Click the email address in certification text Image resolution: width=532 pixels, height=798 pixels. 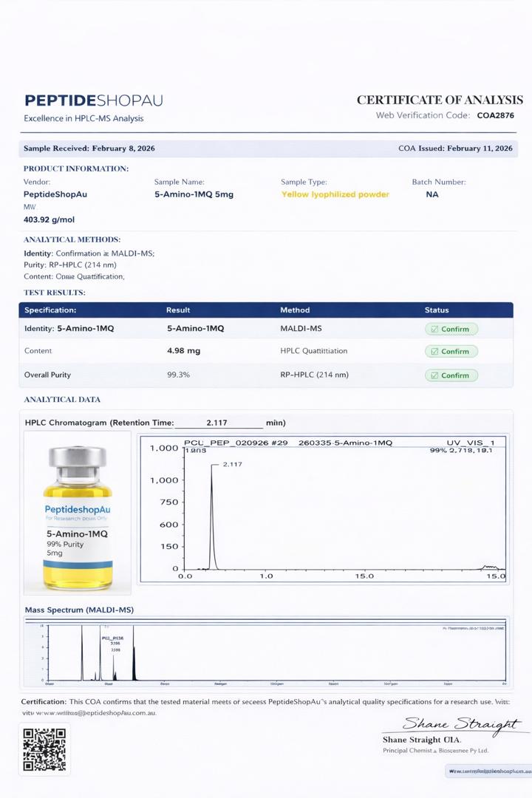[96, 713]
